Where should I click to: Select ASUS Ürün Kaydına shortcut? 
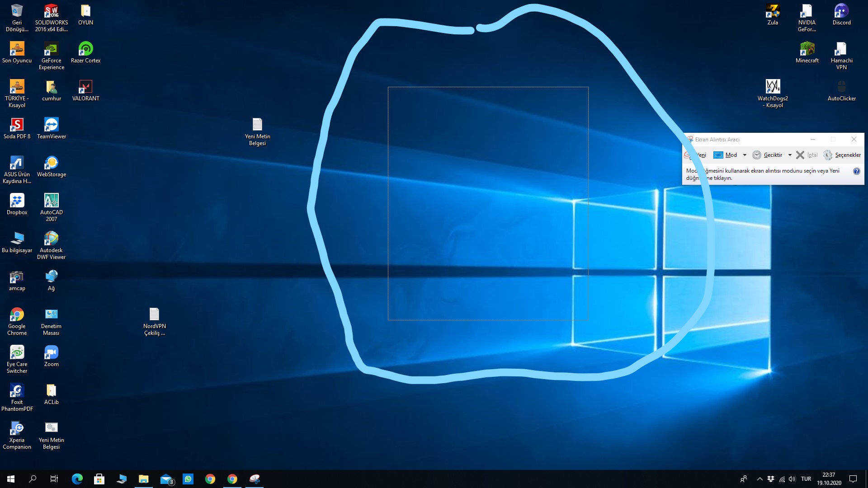pyautogui.click(x=17, y=169)
